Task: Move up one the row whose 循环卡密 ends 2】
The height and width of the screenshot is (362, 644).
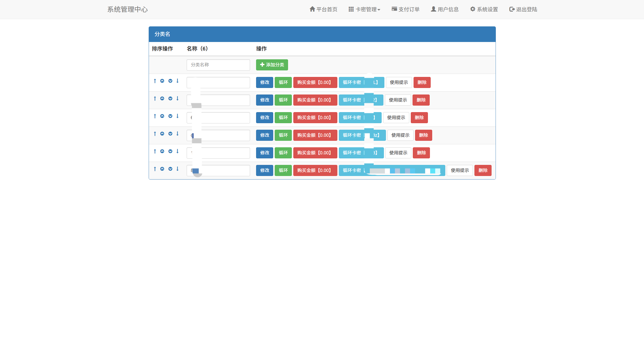Action: 162,99
